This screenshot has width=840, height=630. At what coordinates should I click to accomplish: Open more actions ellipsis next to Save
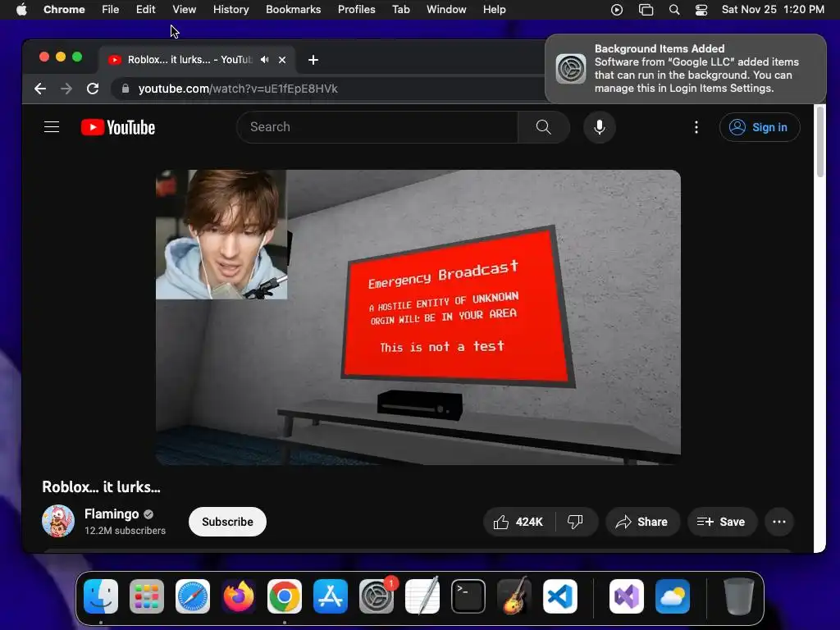[x=779, y=522]
